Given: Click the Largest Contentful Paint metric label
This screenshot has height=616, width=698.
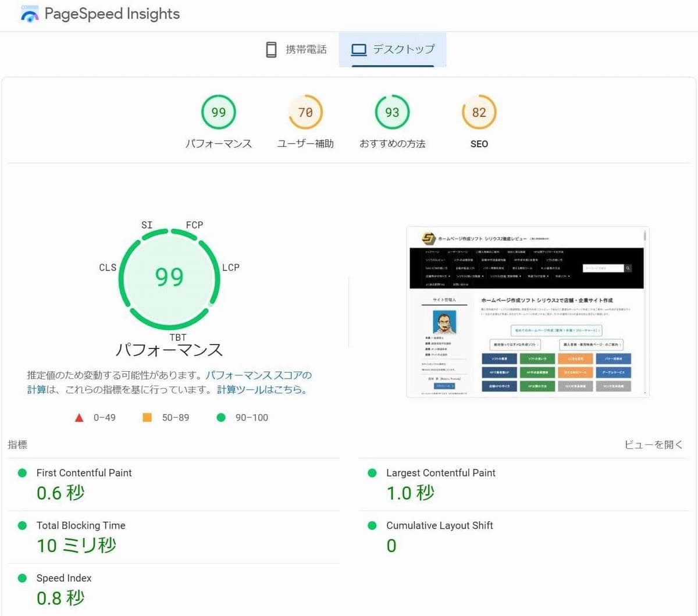Looking at the screenshot, I should [441, 473].
